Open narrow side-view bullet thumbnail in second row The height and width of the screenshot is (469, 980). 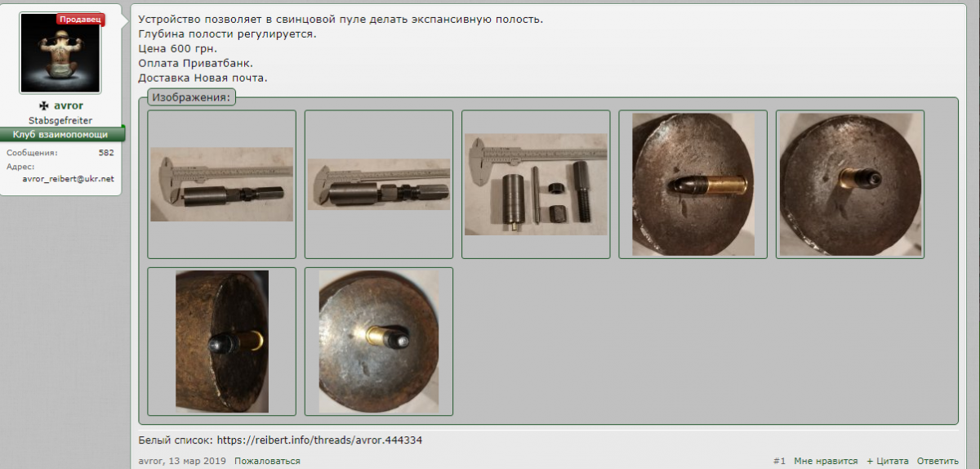pyautogui.click(x=222, y=342)
